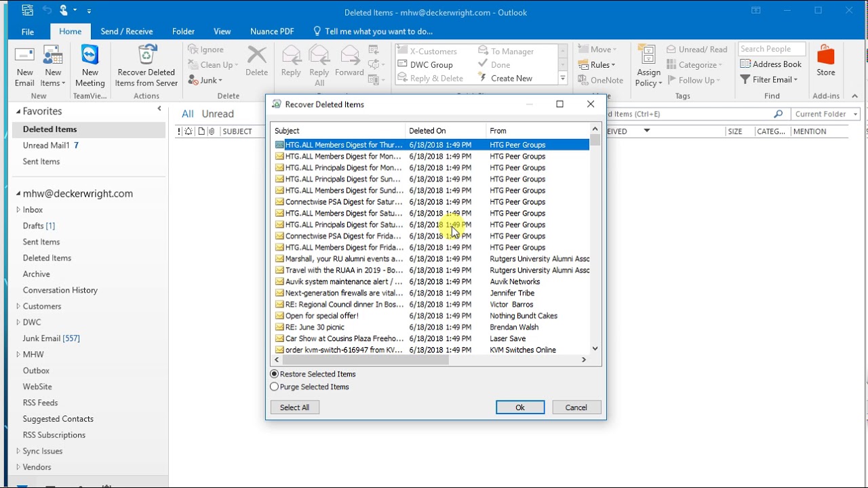
Task: Expand the Customers folder
Action: (18, 306)
